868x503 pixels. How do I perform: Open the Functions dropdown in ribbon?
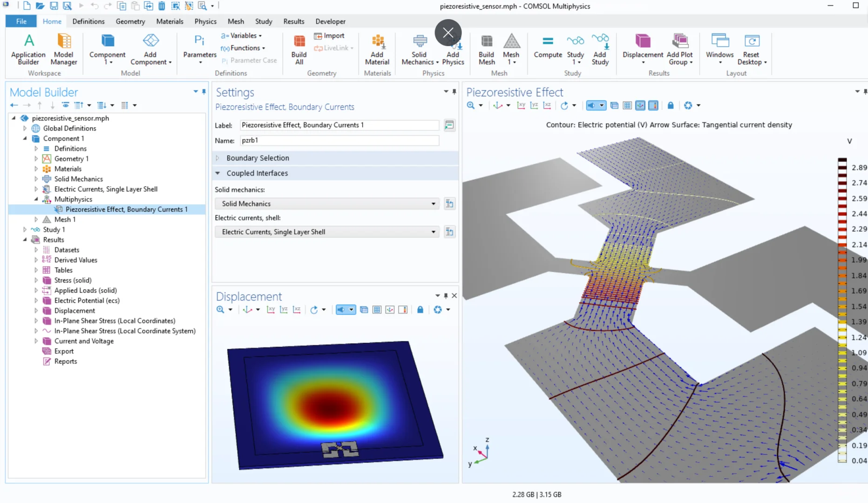pos(243,48)
